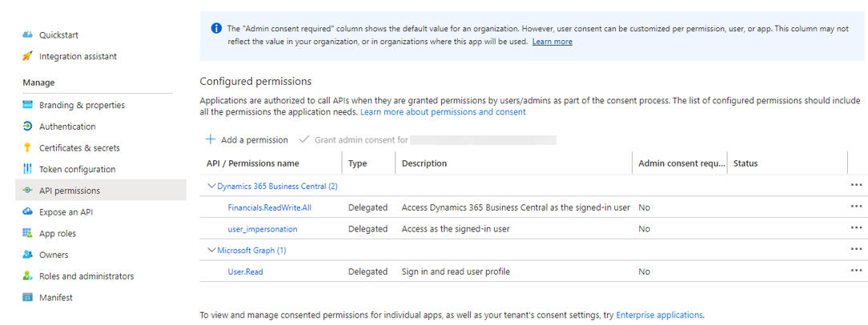Image resolution: width=868 pixels, height=325 pixels.
Task: Click the Expose an API cloud icon
Action: 27,212
